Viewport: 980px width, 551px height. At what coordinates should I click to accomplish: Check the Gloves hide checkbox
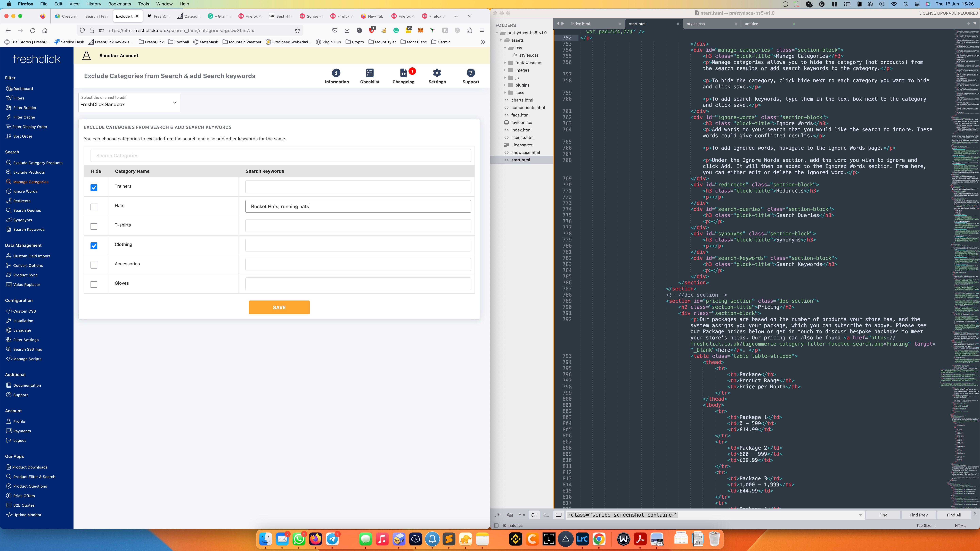94,285
